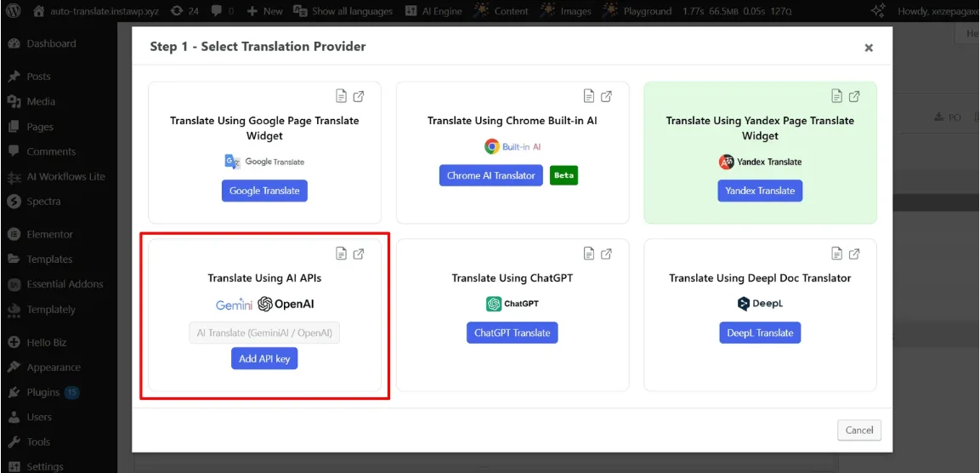Click the Yandex Translate logo
The image size is (980, 473).
coord(760,162)
